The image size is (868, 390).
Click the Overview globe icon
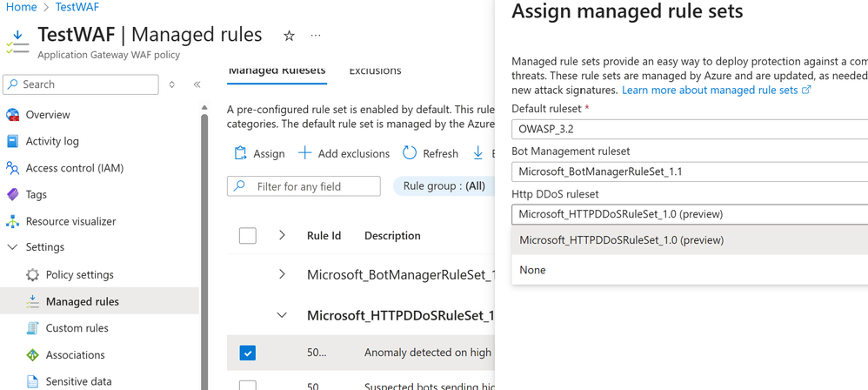(13, 115)
